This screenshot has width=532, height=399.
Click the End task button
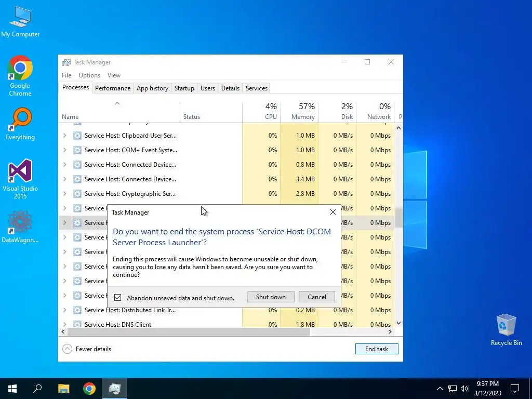click(377, 349)
